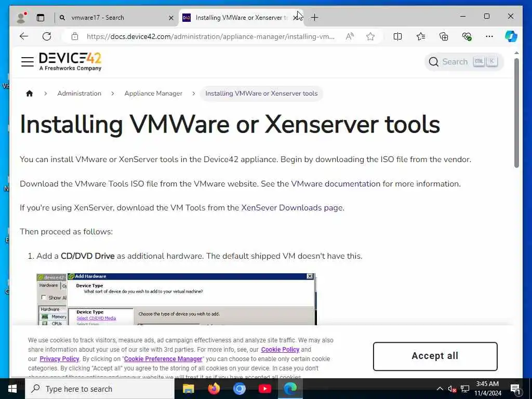Enlarge the Add Hardware screenshot image
The image size is (532, 399).
point(177,299)
